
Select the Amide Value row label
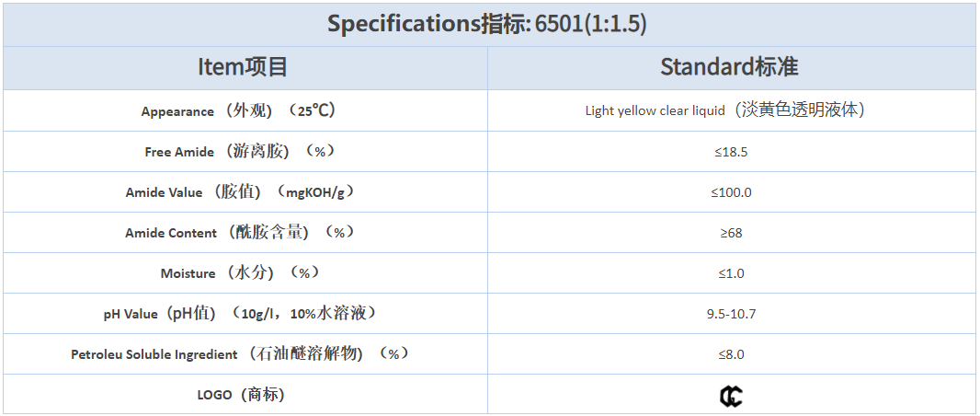pyautogui.click(x=240, y=192)
